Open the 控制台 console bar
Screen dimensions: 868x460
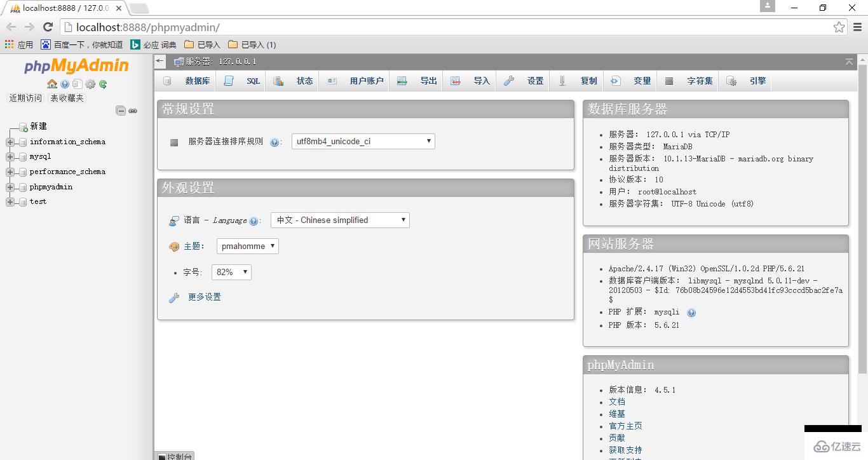[x=175, y=456]
